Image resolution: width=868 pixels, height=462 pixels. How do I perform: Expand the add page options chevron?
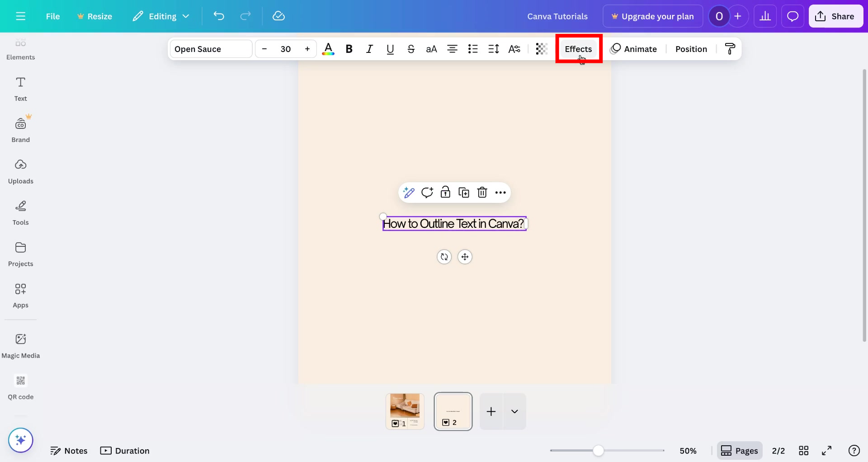point(514,411)
